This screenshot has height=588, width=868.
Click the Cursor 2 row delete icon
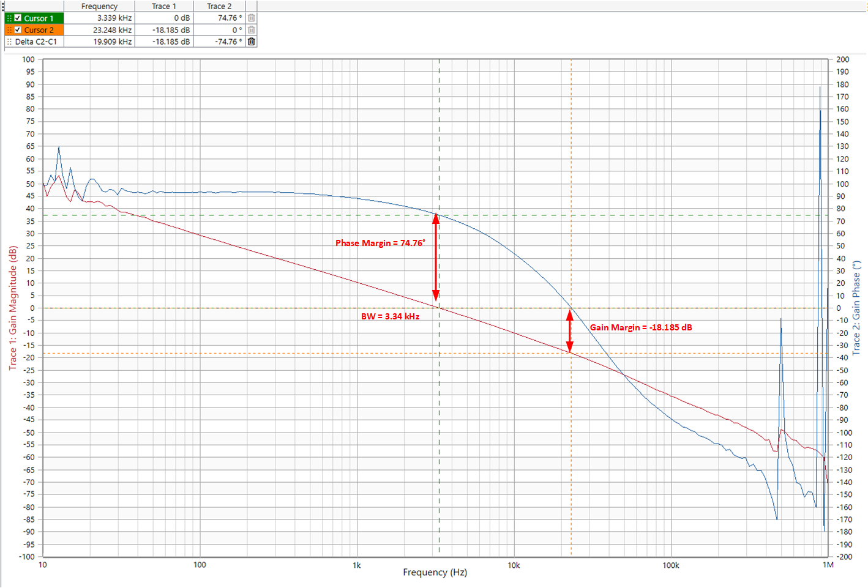point(252,30)
